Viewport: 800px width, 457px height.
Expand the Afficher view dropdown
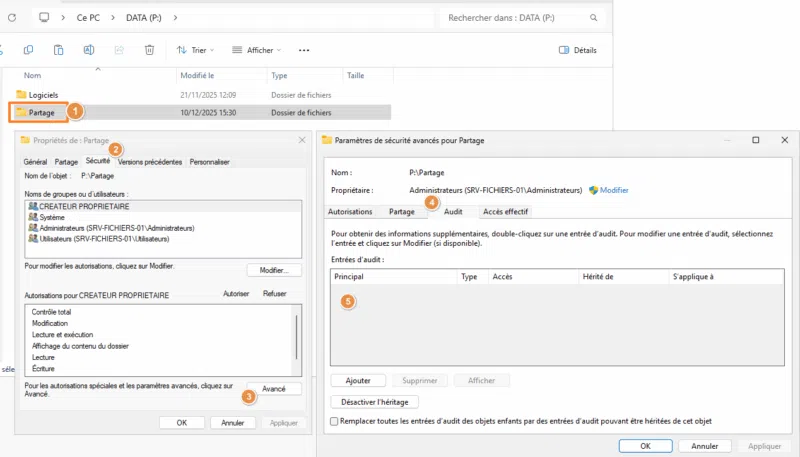coord(256,50)
